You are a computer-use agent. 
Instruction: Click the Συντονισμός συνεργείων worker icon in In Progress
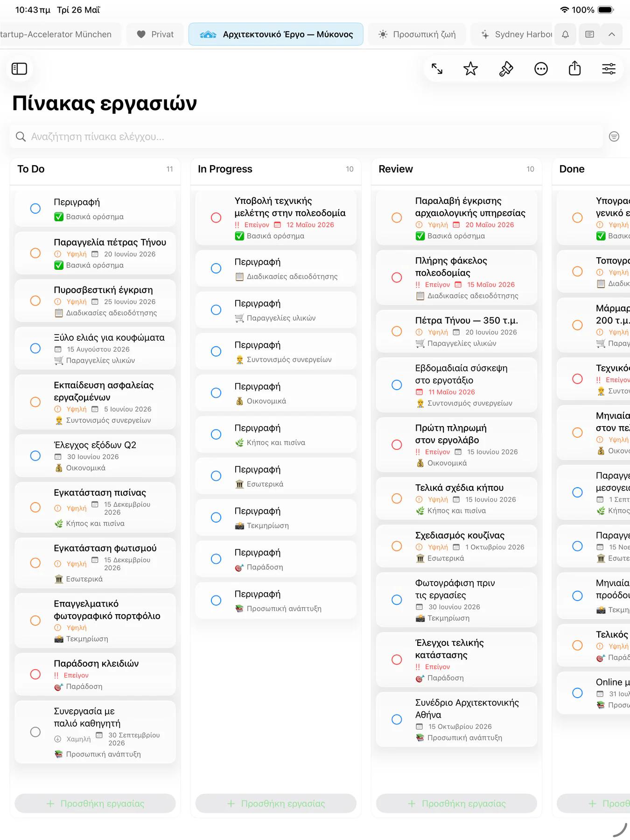click(239, 359)
